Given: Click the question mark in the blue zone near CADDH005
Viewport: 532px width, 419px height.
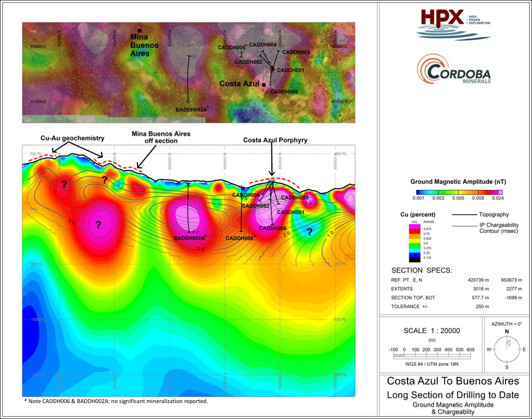Looking at the screenshot, I should point(309,232).
